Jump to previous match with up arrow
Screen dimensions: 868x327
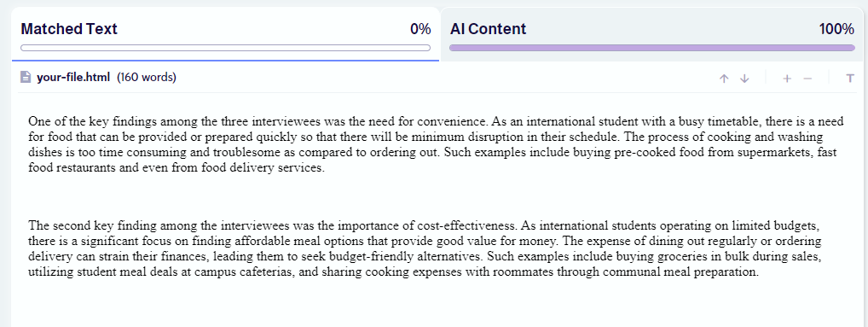click(724, 79)
